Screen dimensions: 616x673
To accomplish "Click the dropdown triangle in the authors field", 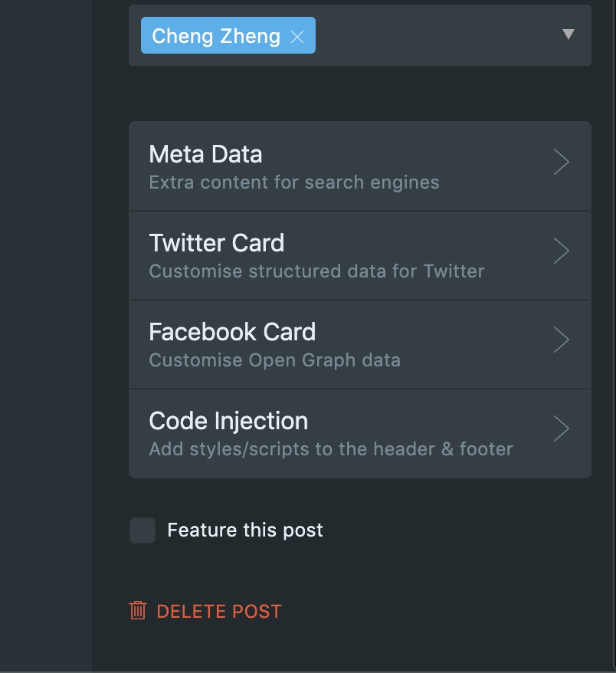I will point(568,35).
